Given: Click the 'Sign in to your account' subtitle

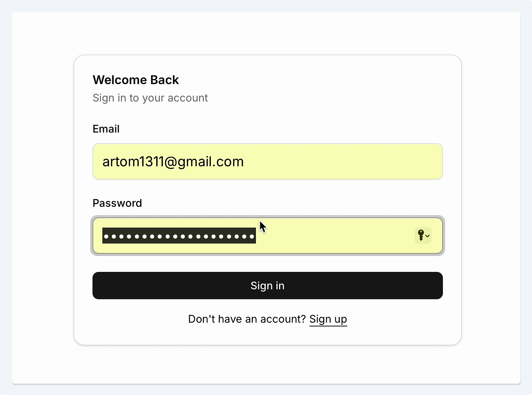Looking at the screenshot, I should (150, 98).
